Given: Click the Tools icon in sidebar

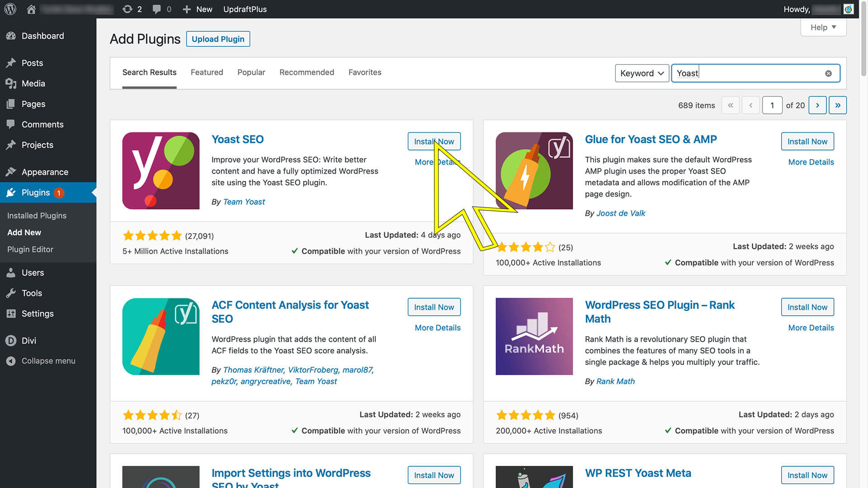Looking at the screenshot, I should [x=11, y=293].
